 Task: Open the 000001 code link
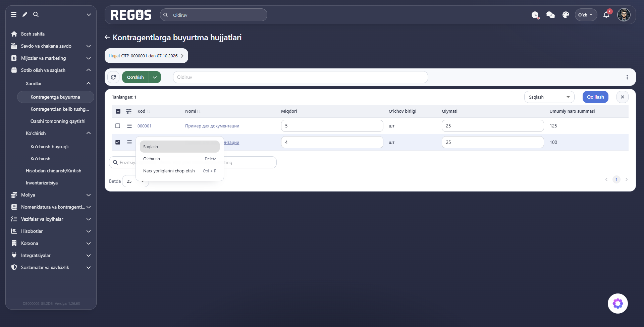(x=145, y=126)
